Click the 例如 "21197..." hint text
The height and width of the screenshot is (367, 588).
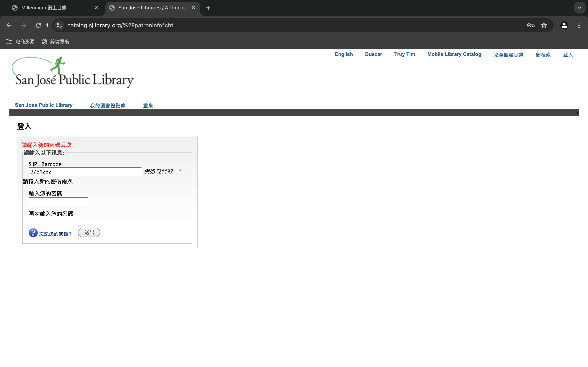tap(163, 172)
